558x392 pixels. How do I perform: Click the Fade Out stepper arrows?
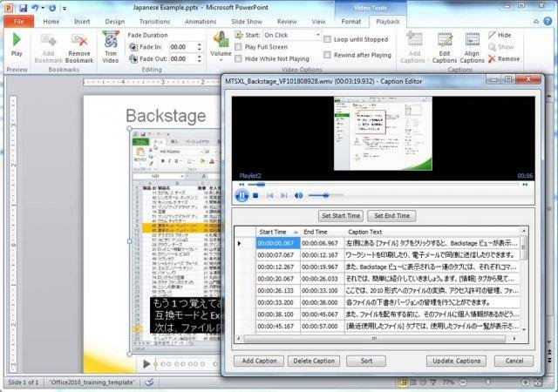coord(200,58)
